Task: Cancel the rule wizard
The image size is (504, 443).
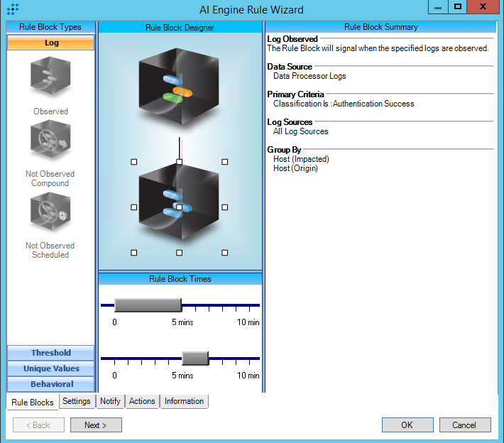Action: pos(464,425)
